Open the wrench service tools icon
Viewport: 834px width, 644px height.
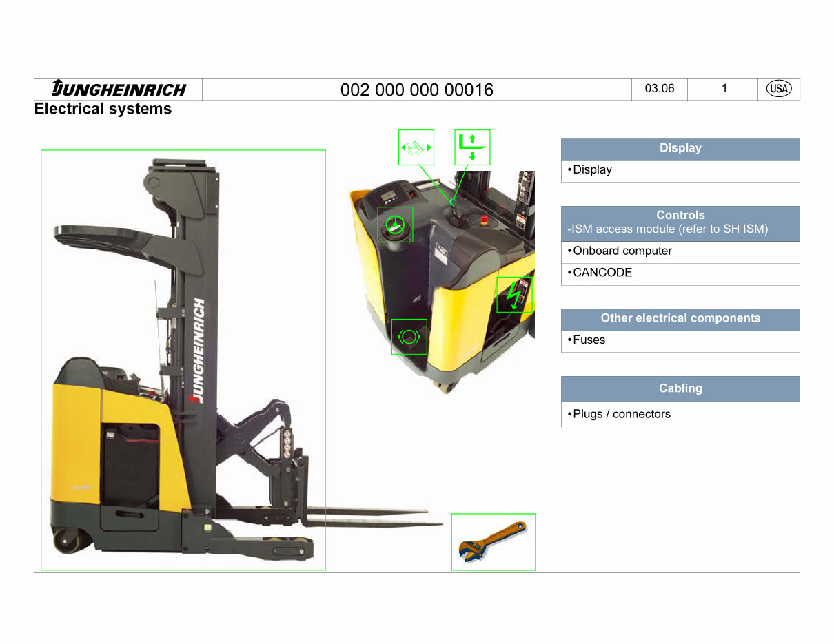(493, 541)
